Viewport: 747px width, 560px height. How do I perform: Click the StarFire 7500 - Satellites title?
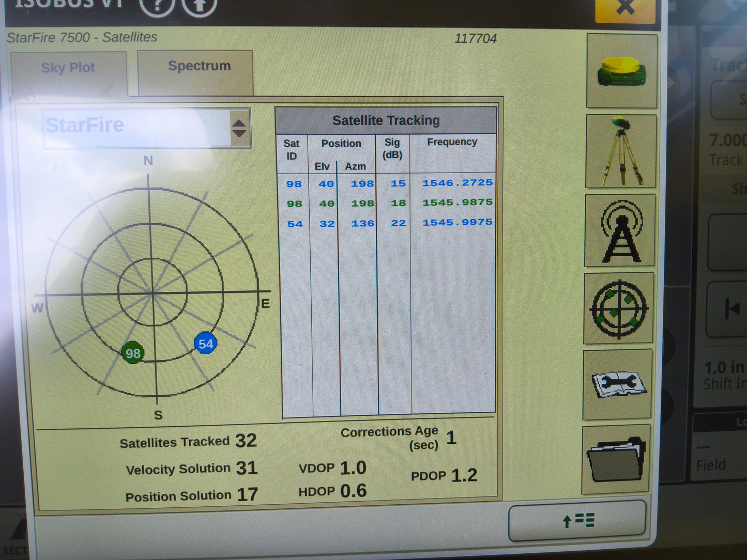click(82, 38)
